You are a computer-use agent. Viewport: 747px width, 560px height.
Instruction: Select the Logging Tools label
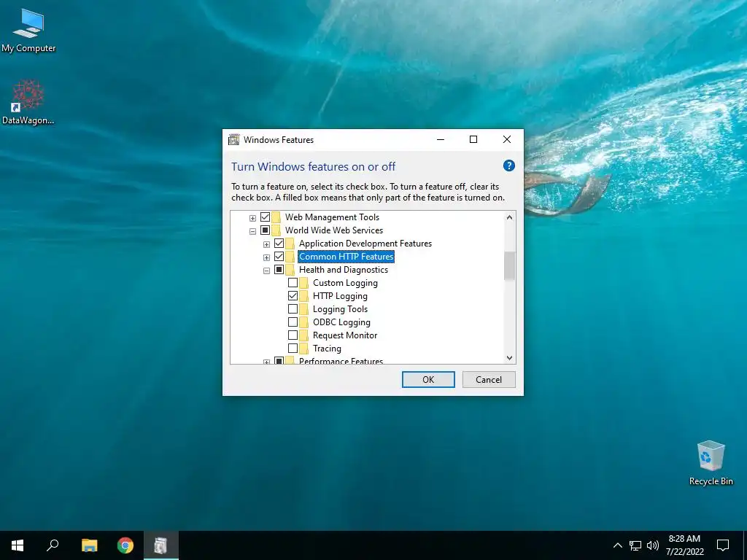click(x=340, y=309)
